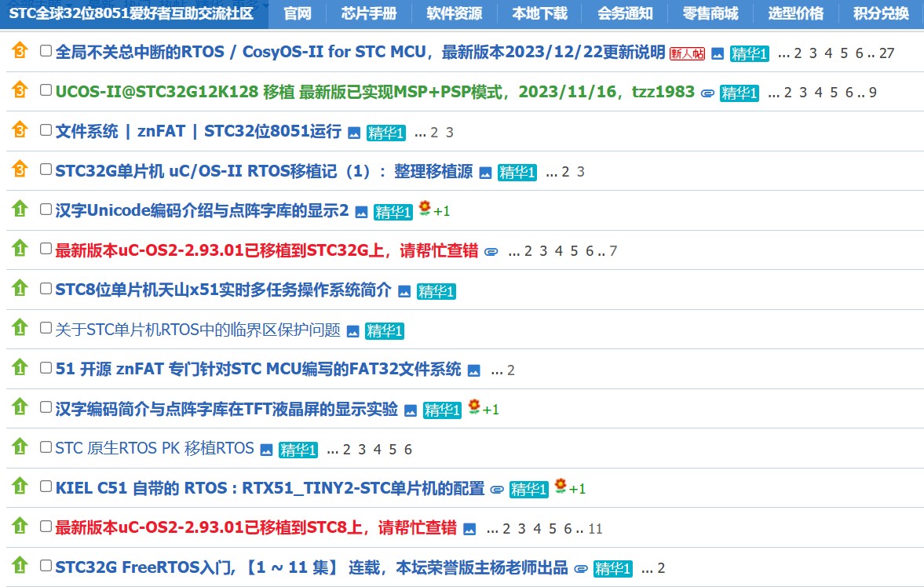The width and height of the screenshot is (924, 587).
Task: Click the 新人帖 badge on CosyOS-II thread
Action: 687,53
